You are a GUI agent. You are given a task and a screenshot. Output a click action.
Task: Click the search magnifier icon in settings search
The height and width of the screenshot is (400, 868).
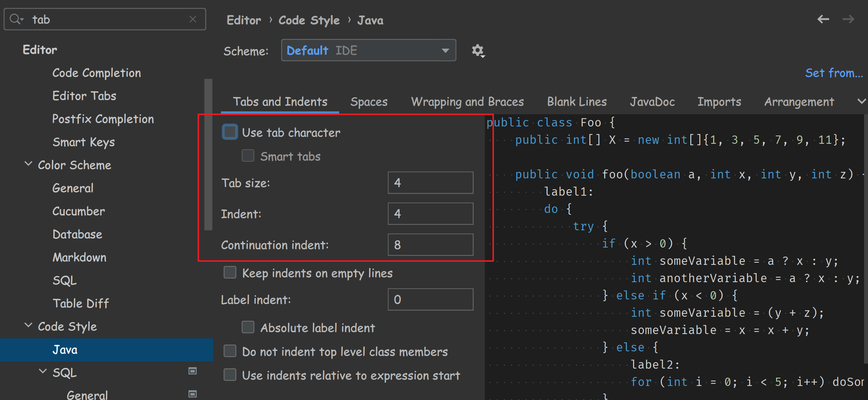(x=16, y=19)
